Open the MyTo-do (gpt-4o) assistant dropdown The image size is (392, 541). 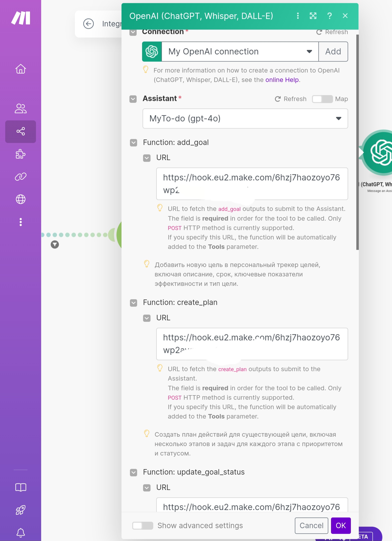coord(245,119)
